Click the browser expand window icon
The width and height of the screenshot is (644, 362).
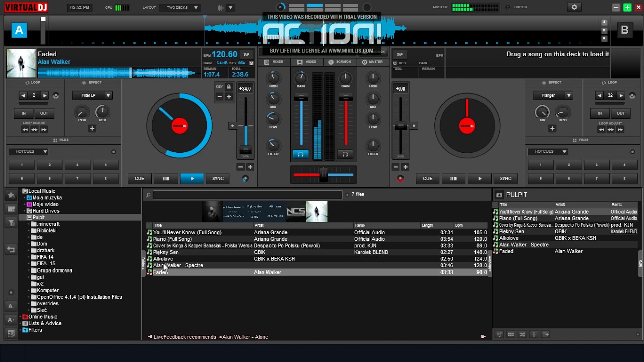[11, 333]
